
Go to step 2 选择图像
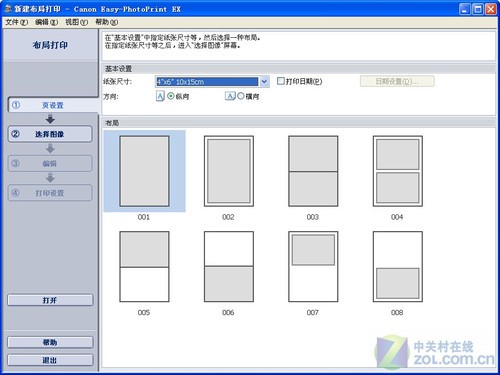coord(50,134)
